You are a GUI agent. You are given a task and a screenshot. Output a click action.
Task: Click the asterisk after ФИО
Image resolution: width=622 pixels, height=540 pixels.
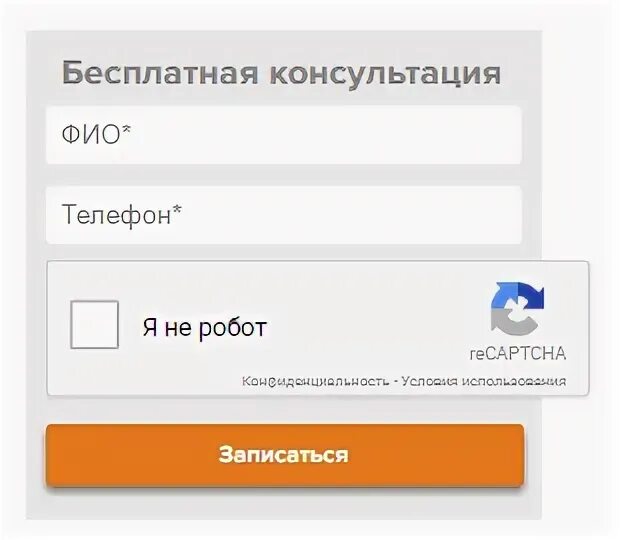click(126, 130)
